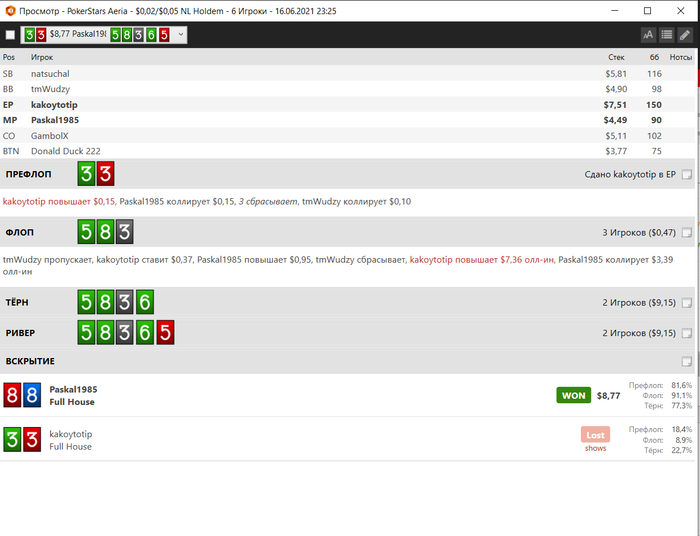Image resolution: width=700 pixels, height=536 pixels.
Task: Click the font size icon in toolbar
Action: point(648,35)
